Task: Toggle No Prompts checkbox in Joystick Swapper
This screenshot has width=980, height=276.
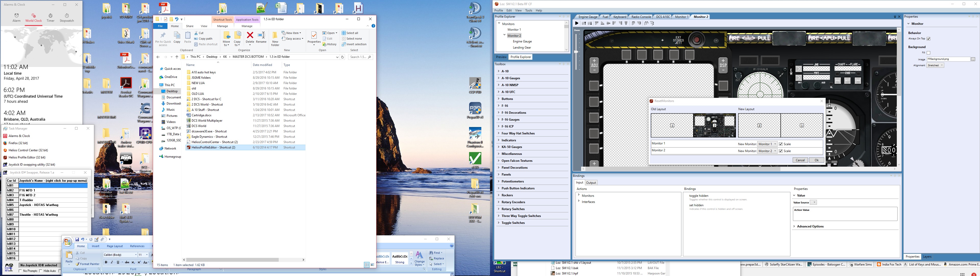Action: click(x=20, y=271)
